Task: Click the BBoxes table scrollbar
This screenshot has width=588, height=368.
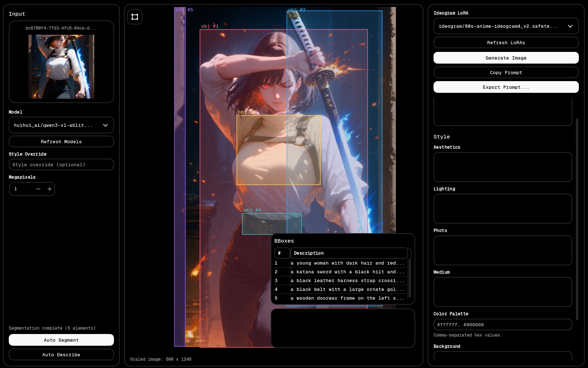Action: point(409,278)
